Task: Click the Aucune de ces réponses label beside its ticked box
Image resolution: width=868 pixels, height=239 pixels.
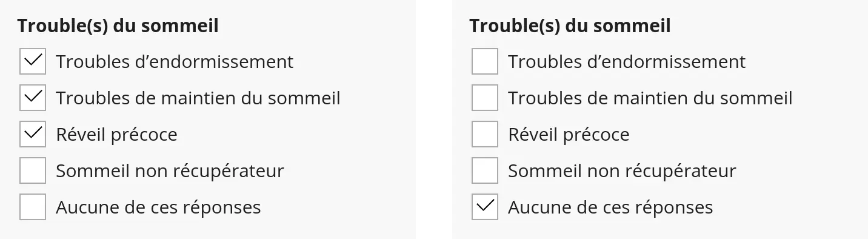Action: point(610,207)
